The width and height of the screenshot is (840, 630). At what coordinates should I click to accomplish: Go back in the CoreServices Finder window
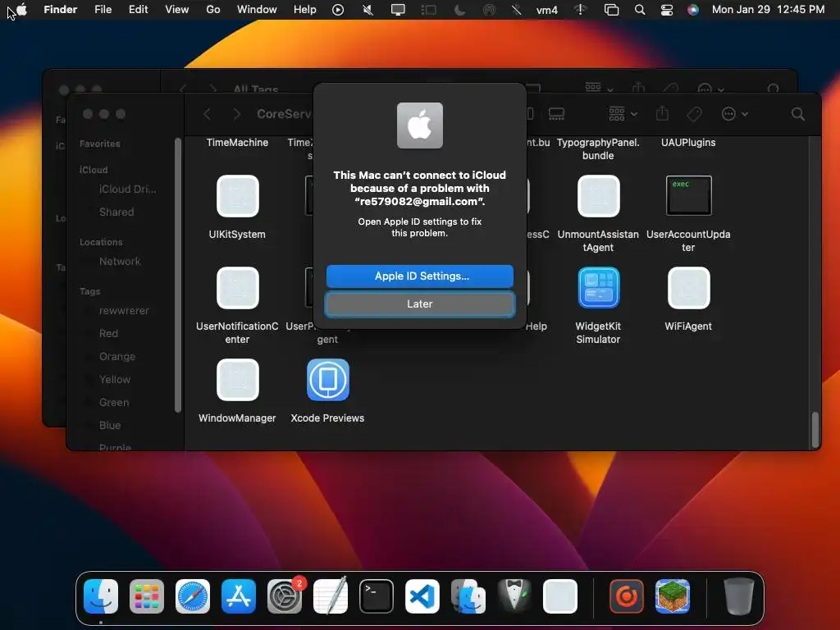coord(208,113)
